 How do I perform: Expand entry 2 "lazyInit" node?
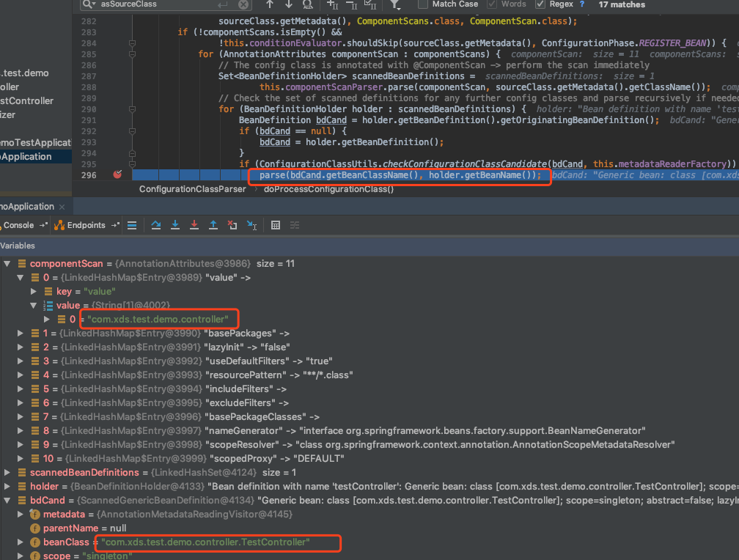(x=21, y=347)
